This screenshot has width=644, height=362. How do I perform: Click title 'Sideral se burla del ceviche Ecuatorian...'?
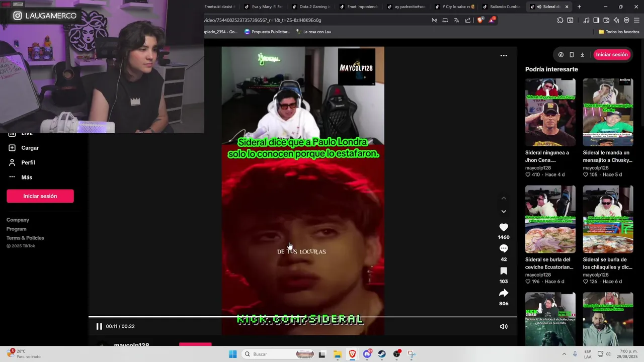[549, 263]
